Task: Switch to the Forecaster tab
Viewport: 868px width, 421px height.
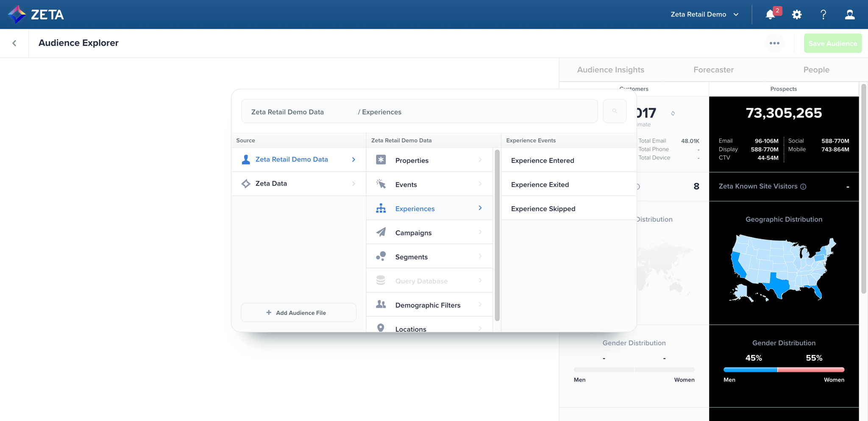Action: (x=713, y=70)
